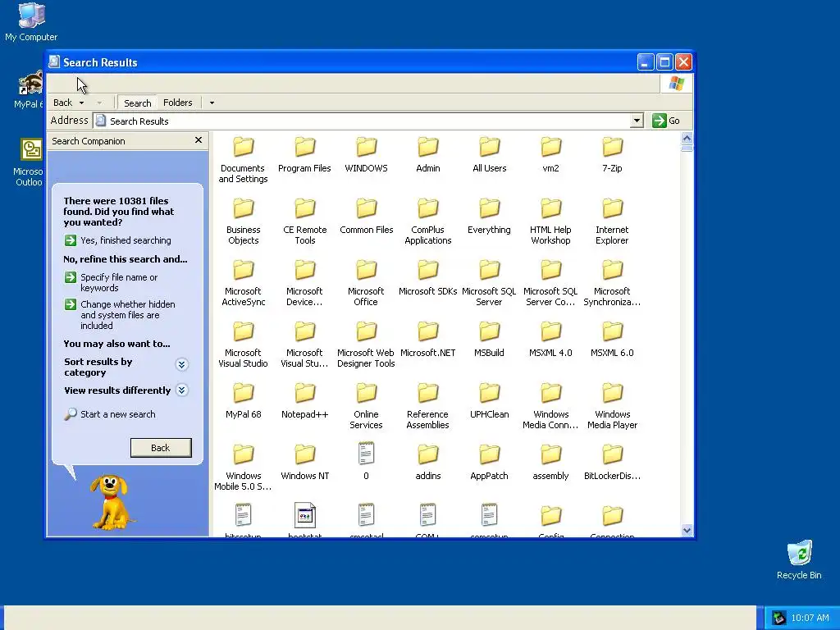
Task: Toggle the Folders pane toolbar button
Action: coord(177,103)
